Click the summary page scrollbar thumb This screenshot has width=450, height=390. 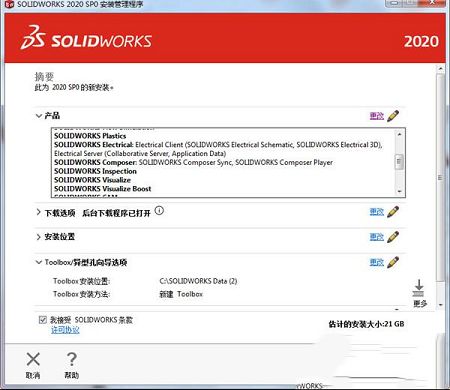(441, 177)
